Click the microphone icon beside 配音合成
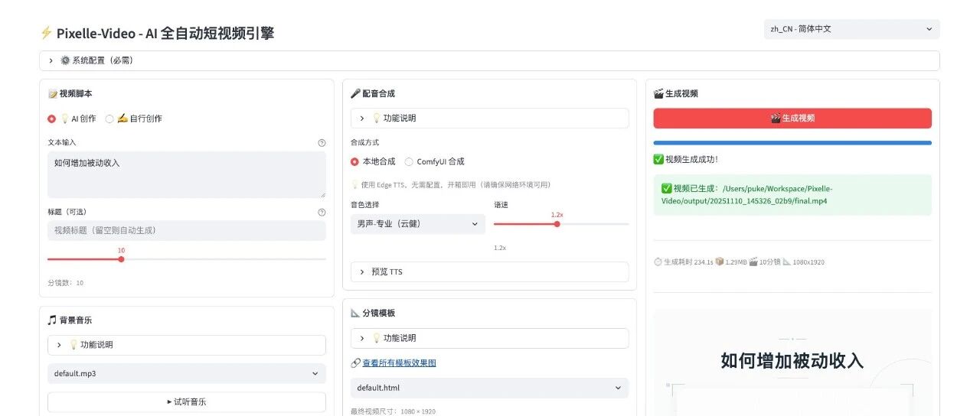The width and height of the screenshot is (980, 416). coord(355,93)
